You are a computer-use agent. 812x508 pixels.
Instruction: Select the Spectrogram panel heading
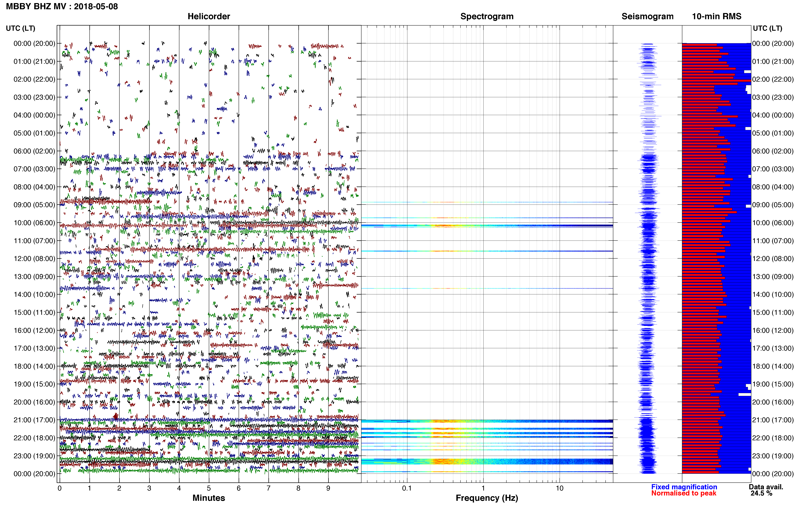click(487, 16)
